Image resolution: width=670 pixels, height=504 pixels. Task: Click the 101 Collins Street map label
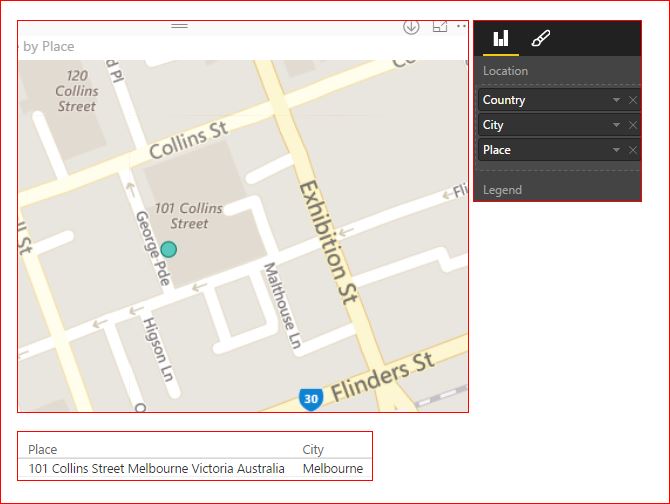(x=188, y=216)
